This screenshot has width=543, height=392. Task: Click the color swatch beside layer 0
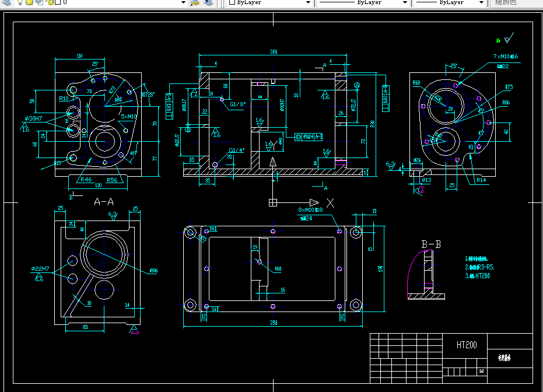point(58,3)
